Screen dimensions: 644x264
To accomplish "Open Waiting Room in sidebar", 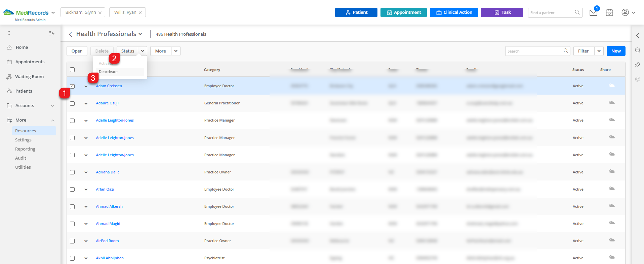I will point(29,76).
